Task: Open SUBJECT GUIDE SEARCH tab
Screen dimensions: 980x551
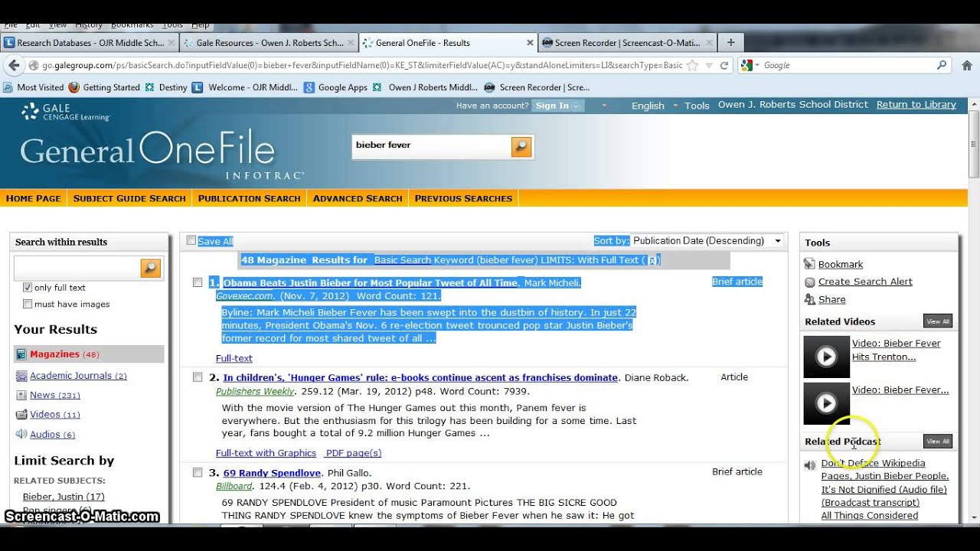Action: pyautogui.click(x=129, y=198)
